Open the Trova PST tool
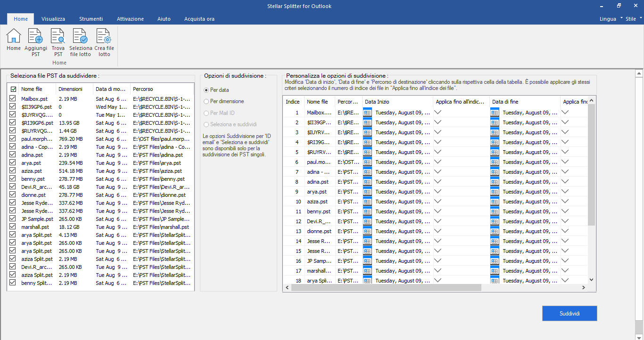 (58, 40)
